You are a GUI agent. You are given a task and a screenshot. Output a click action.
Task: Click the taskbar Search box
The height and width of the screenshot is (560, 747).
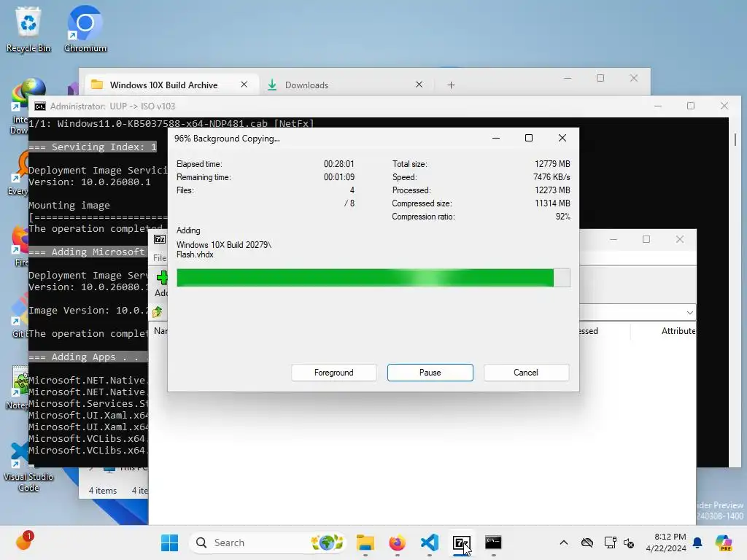point(267,542)
